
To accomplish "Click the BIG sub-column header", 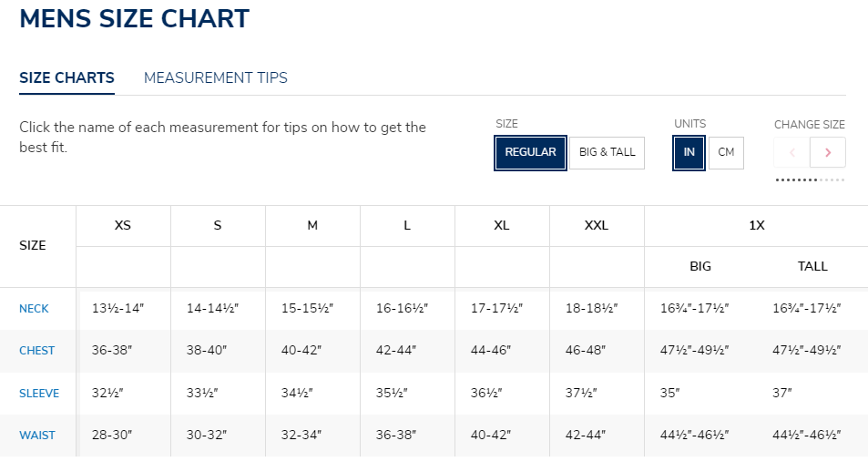I will (x=700, y=267).
